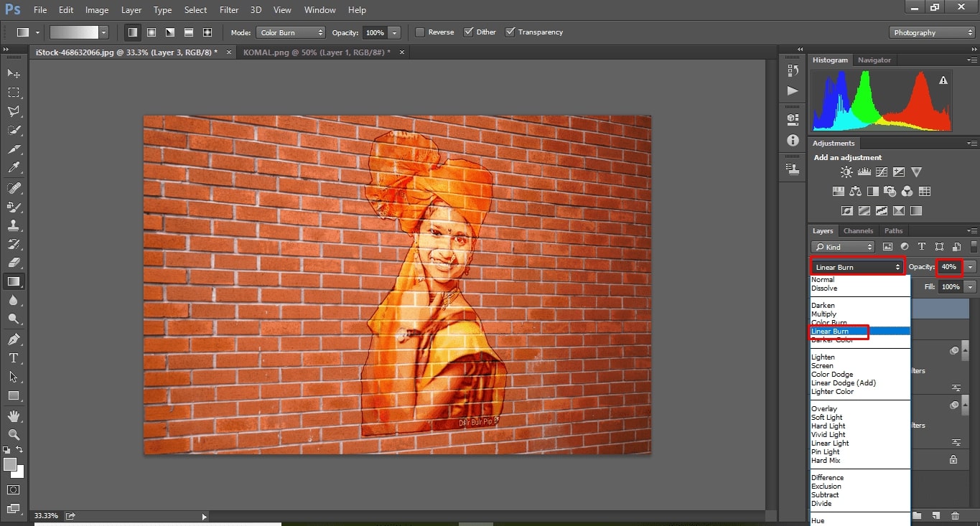Switch to the Channels tab

click(858, 231)
